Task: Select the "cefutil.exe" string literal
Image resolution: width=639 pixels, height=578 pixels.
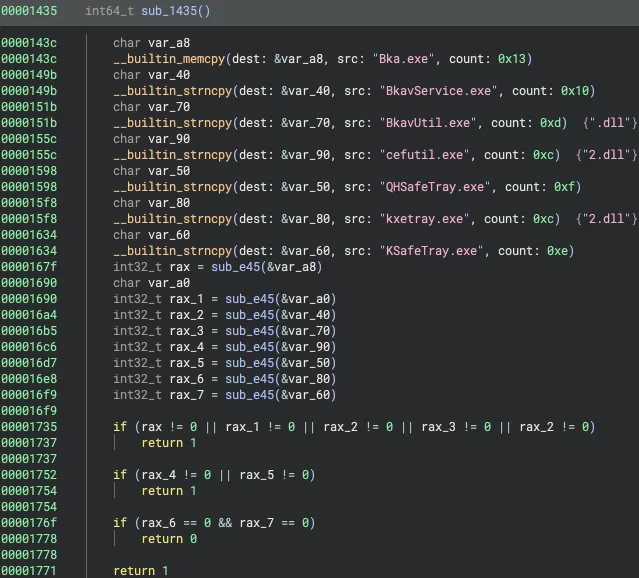Action: [425, 155]
